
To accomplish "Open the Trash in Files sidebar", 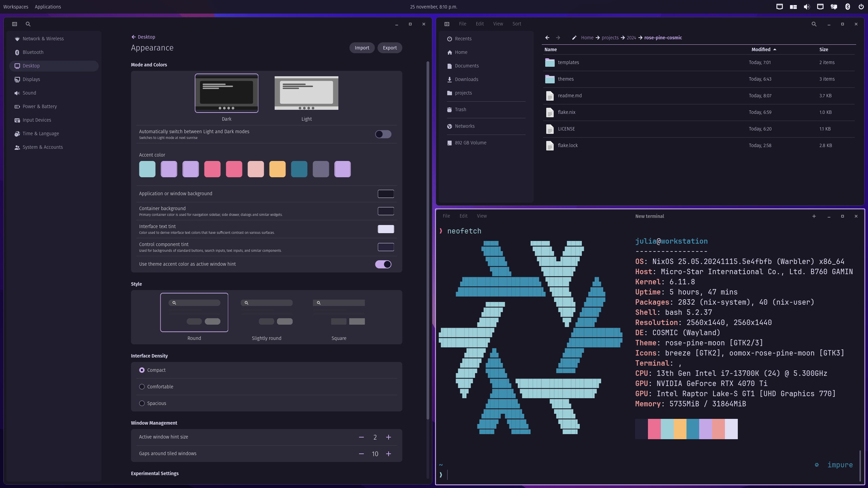I will [486, 109].
